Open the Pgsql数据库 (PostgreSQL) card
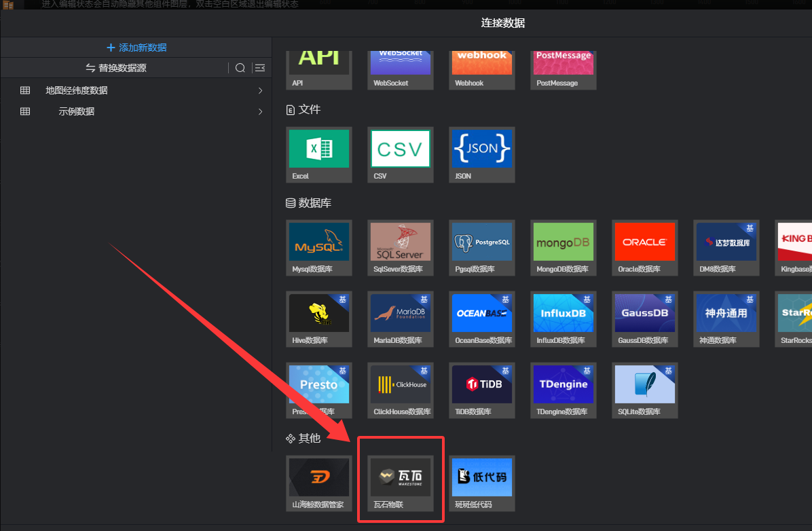 coord(481,248)
